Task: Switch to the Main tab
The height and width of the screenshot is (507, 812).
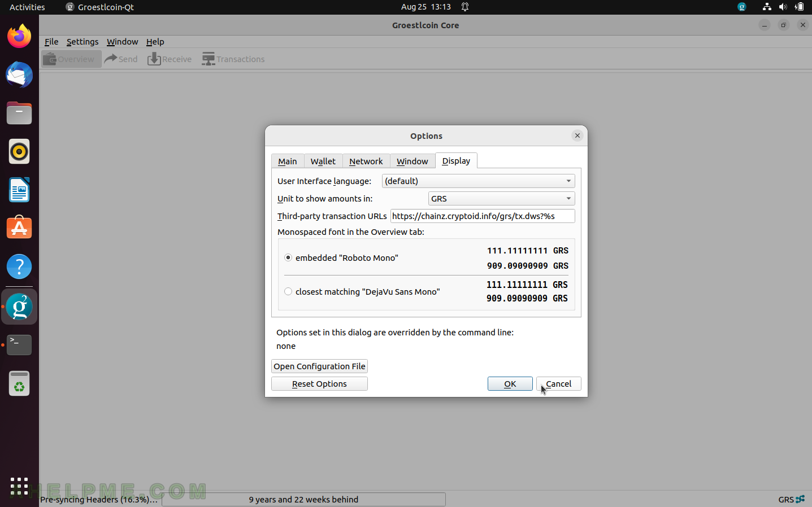Action: (x=288, y=161)
